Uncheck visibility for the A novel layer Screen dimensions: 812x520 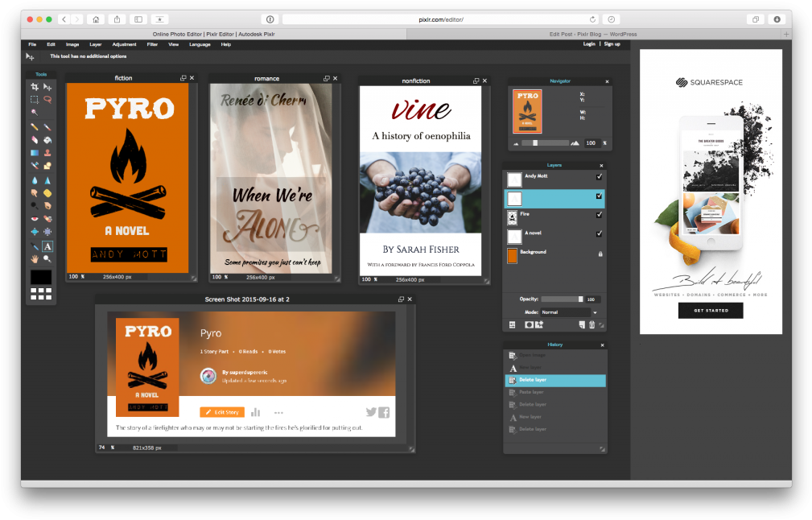(599, 233)
